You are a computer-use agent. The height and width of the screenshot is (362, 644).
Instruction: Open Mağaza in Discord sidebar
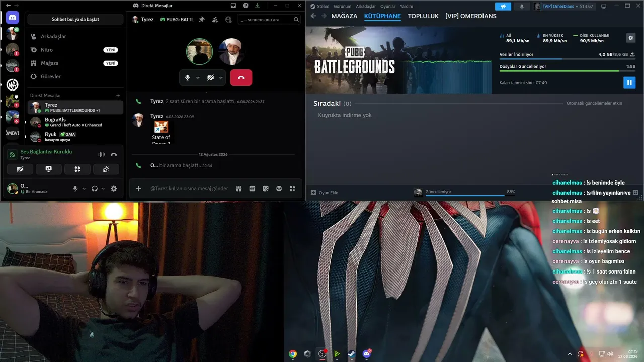click(75, 63)
